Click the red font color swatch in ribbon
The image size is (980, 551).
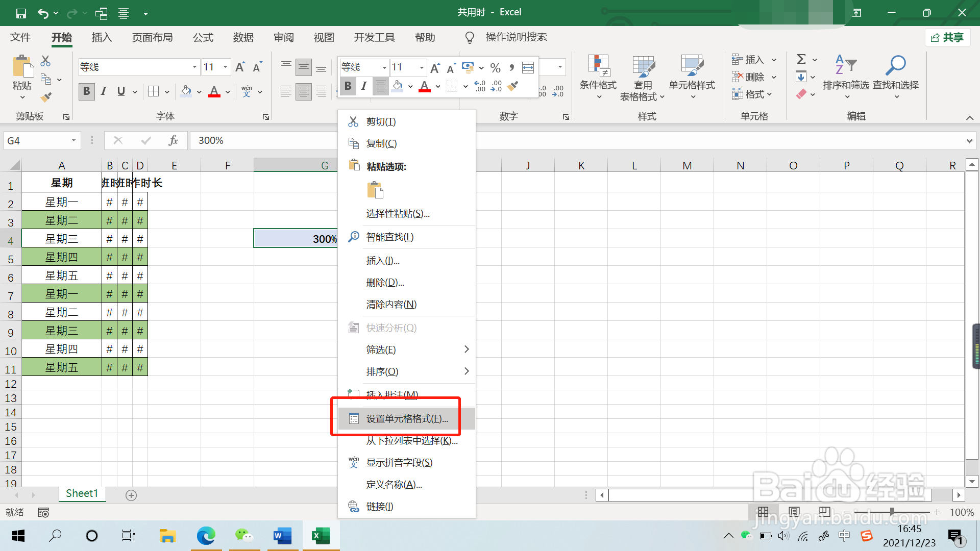click(x=214, y=92)
